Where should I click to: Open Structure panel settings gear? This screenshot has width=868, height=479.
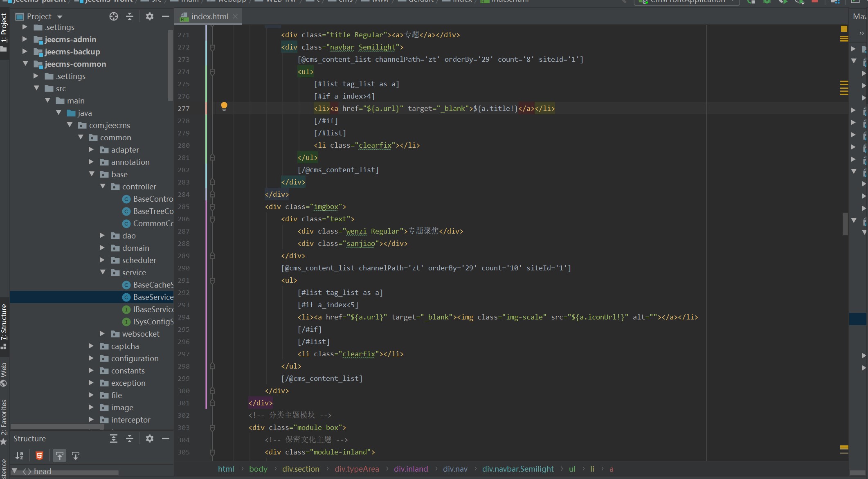[150, 439]
